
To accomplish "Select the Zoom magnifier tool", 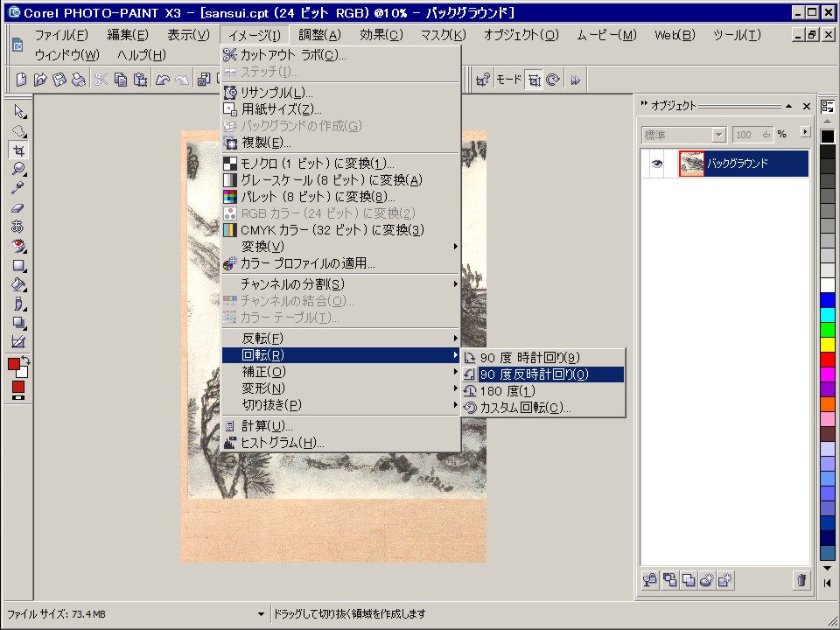I will 18,169.
